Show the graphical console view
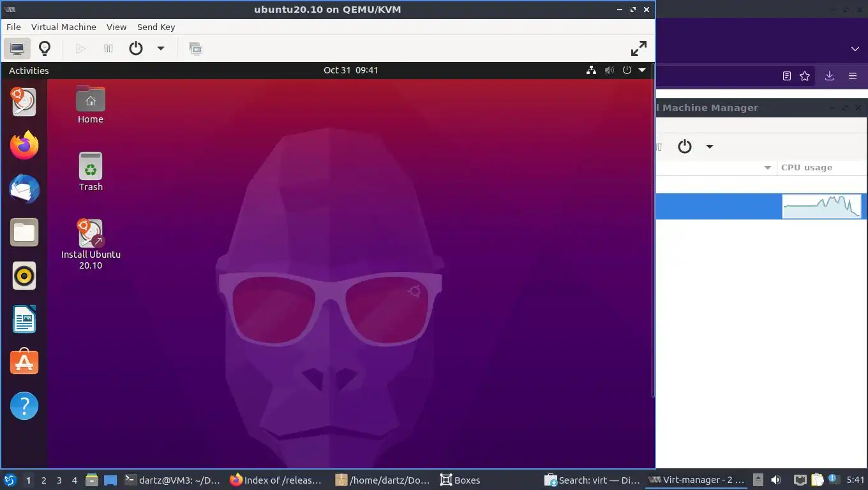 tap(17, 48)
